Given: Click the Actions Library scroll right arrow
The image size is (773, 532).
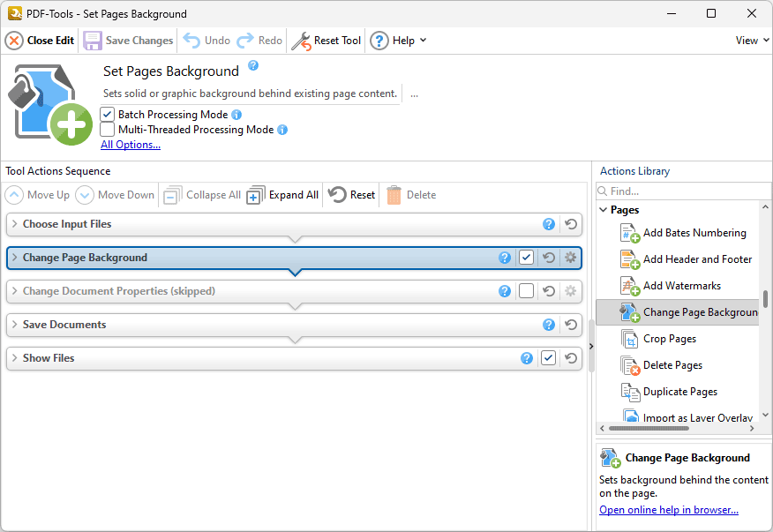Looking at the screenshot, I should (x=752, y=429).
